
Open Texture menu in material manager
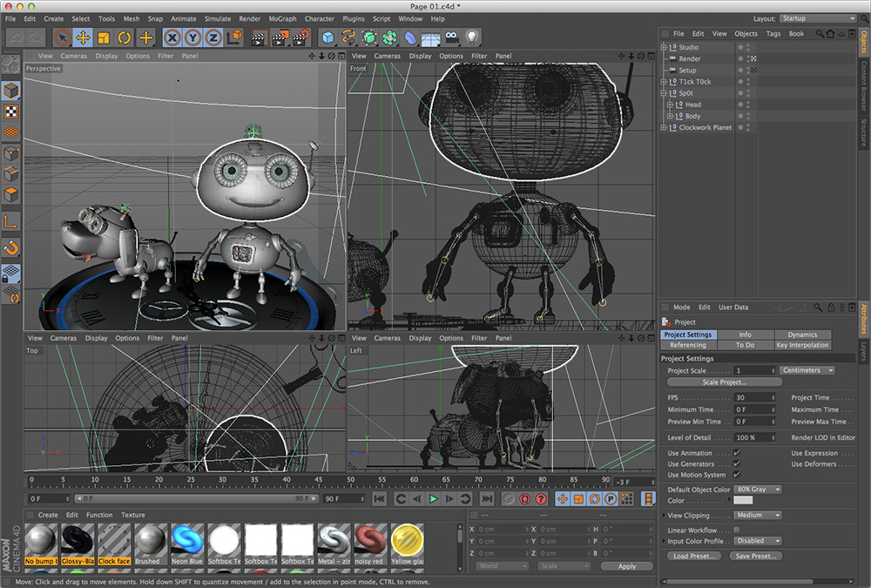pos(132,515)
